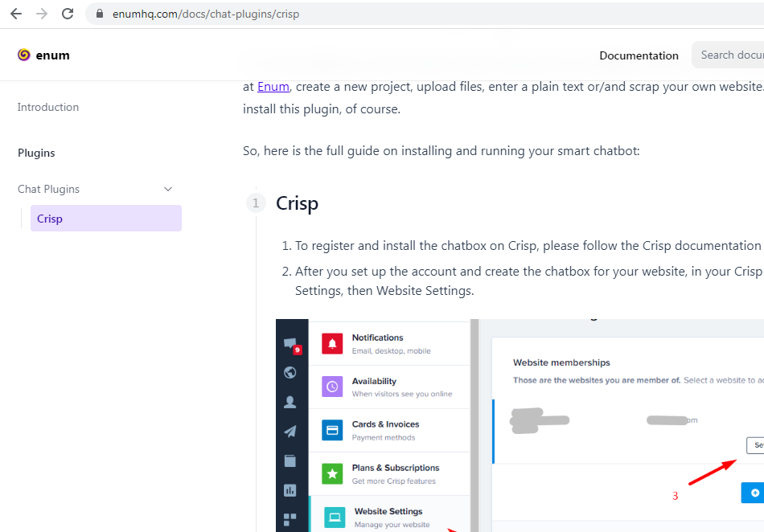Screen dimensions: 764x532
Task: Click the teal Website Settings laptop icon
Action: (335, 518)
